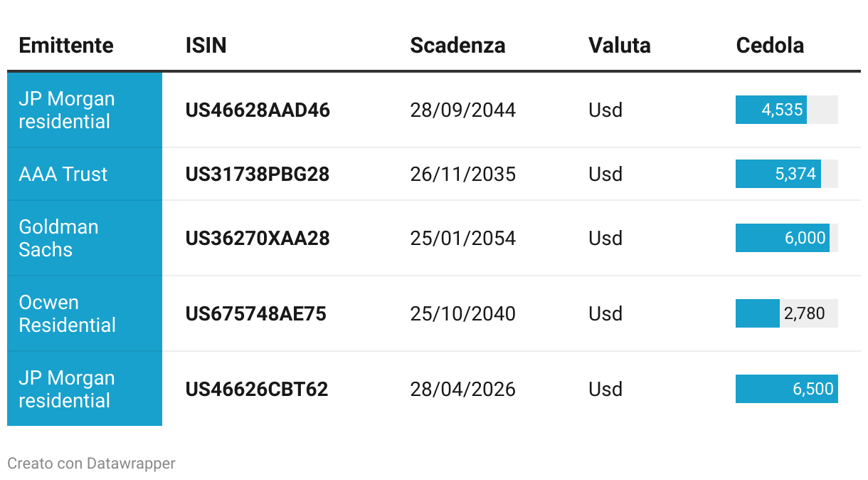
Task: Click the 6,000 coupon bar
Action: [782, 239]
